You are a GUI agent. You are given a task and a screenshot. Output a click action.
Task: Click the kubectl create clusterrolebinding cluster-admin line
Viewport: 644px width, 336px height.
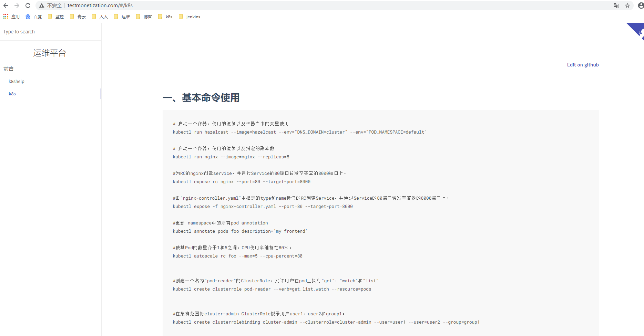326,322
